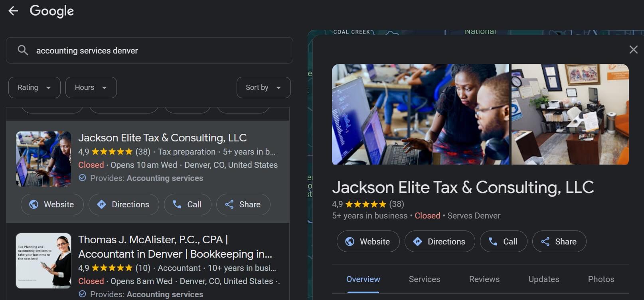Click the search magnifier icon
Viewport: 644px width, 300px height.
tap(23, 50)
